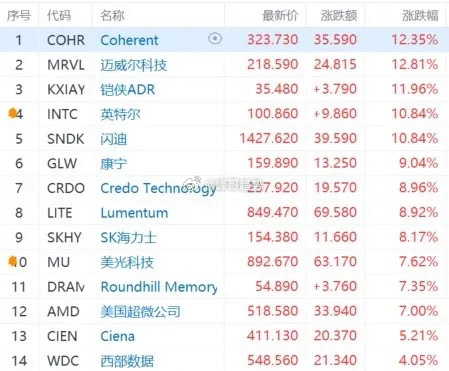This screenshot has height=371, width=449.
Task: Click the target icon beside Coherent
Action: 215,39
